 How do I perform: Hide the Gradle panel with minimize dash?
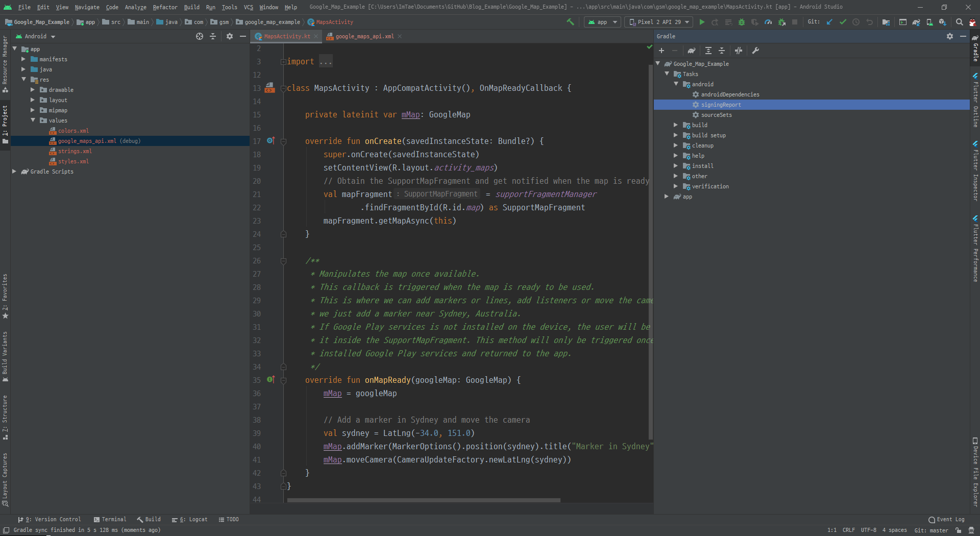coord(963,36)
